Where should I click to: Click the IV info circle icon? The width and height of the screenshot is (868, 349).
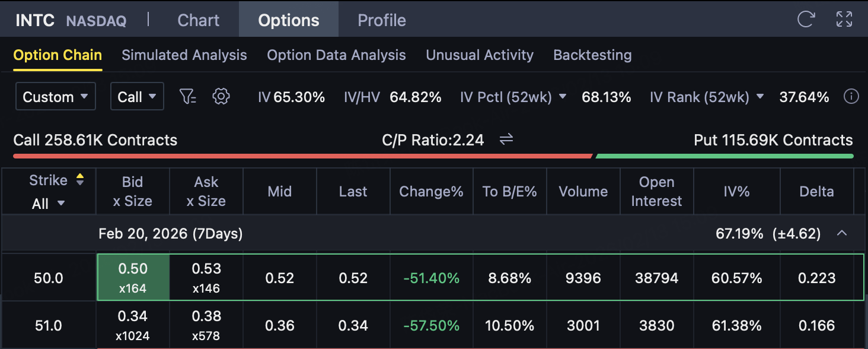coord(851,97)
